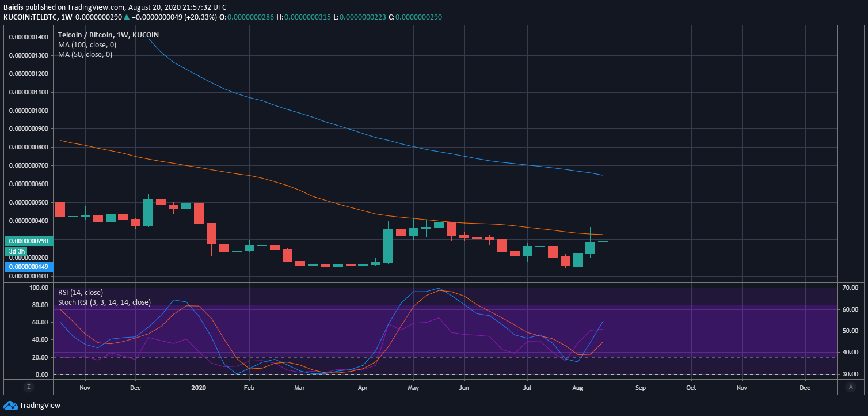
Task: Click the 0.0000001400 price axis label
Action: coord(28,37)
